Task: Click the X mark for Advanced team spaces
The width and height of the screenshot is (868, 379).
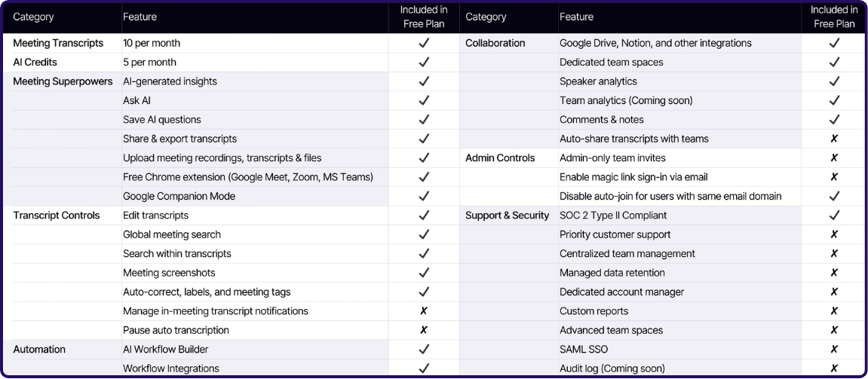Action: 834,330
